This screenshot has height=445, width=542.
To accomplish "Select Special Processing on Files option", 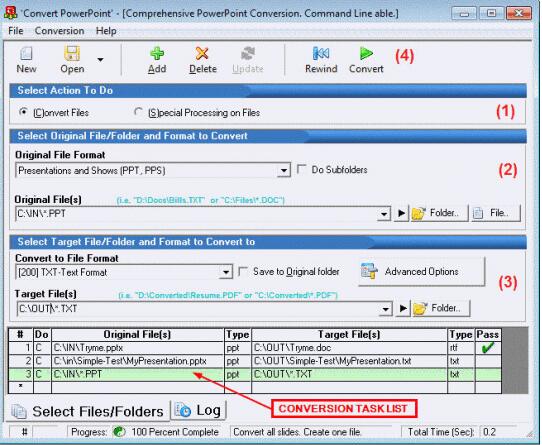I will (138, 112).
